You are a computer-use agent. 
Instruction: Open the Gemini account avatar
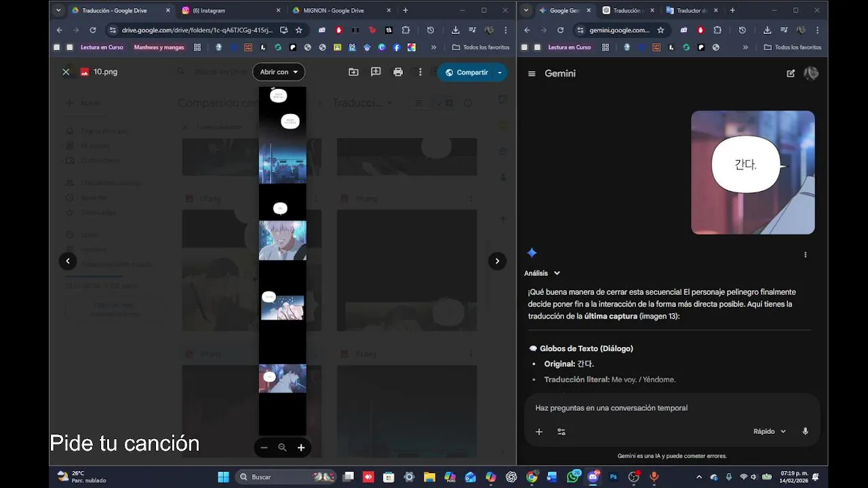pyautogui.click(x=811, y=73)
